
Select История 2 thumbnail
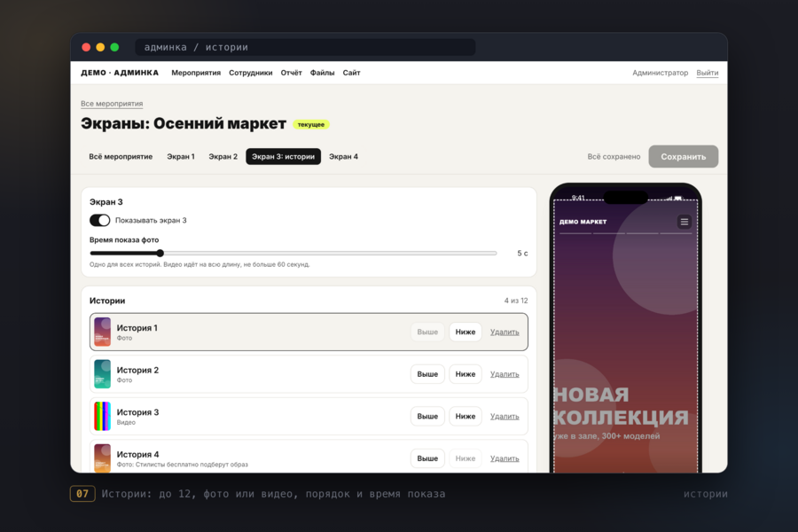tap(102, 374)
